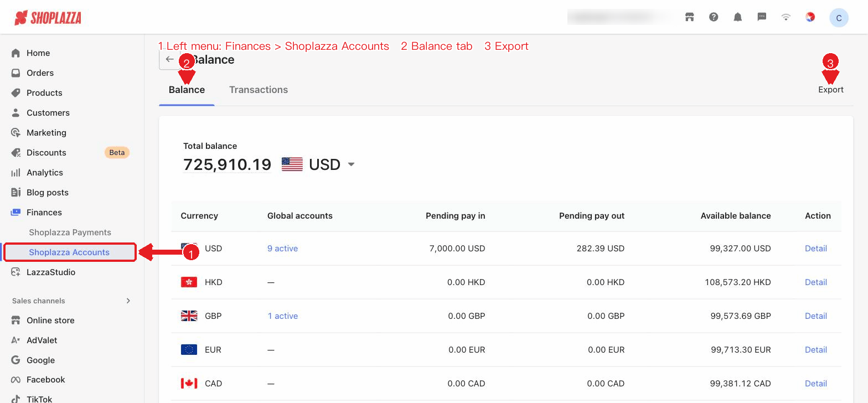Switch to the Transactions tab
This screenshot has width=868, height=403.
pos(259,90)
